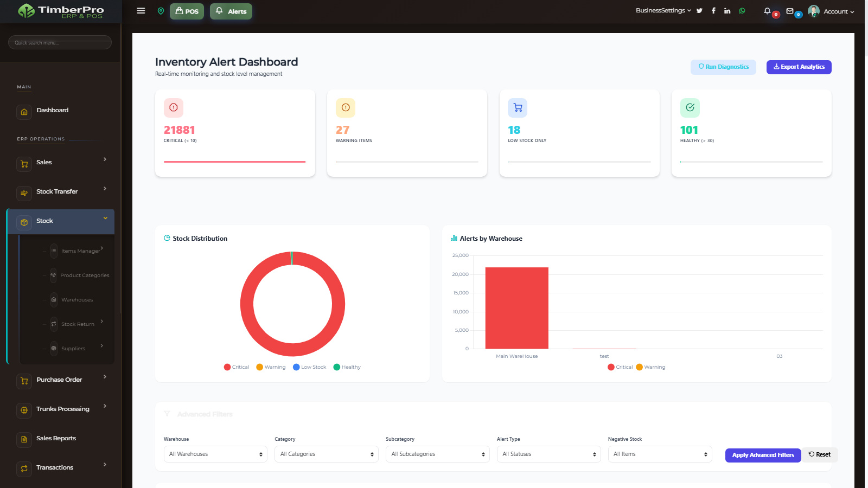Open the Alert Type statuses dropdown
868x488 pixels.
point(548,454)
